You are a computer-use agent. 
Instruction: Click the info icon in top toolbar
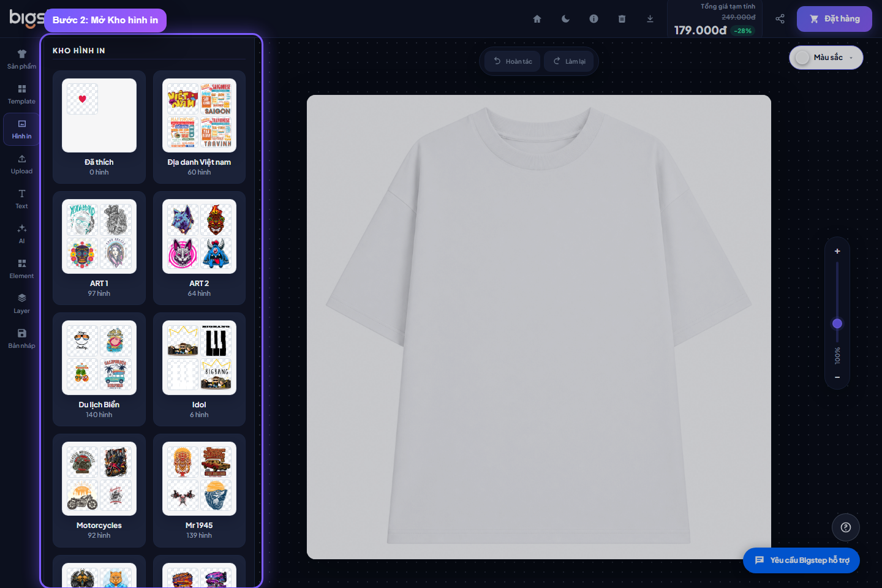(594, 19)
